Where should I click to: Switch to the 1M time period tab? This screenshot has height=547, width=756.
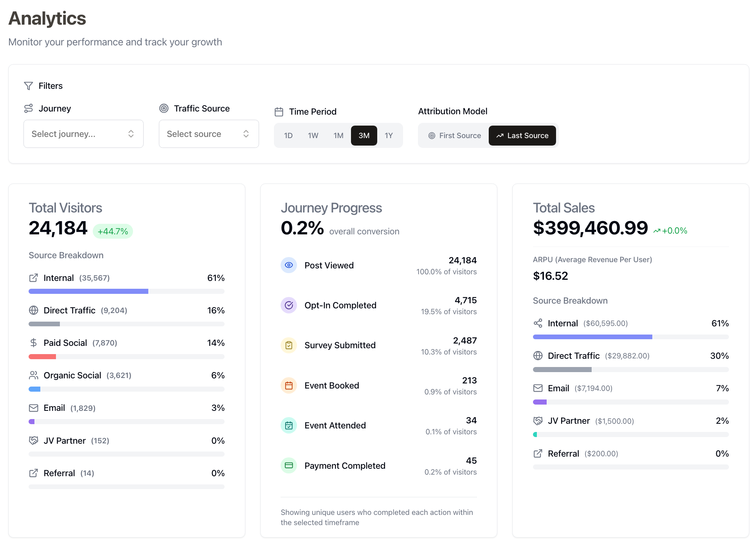[x=338, y=135]
